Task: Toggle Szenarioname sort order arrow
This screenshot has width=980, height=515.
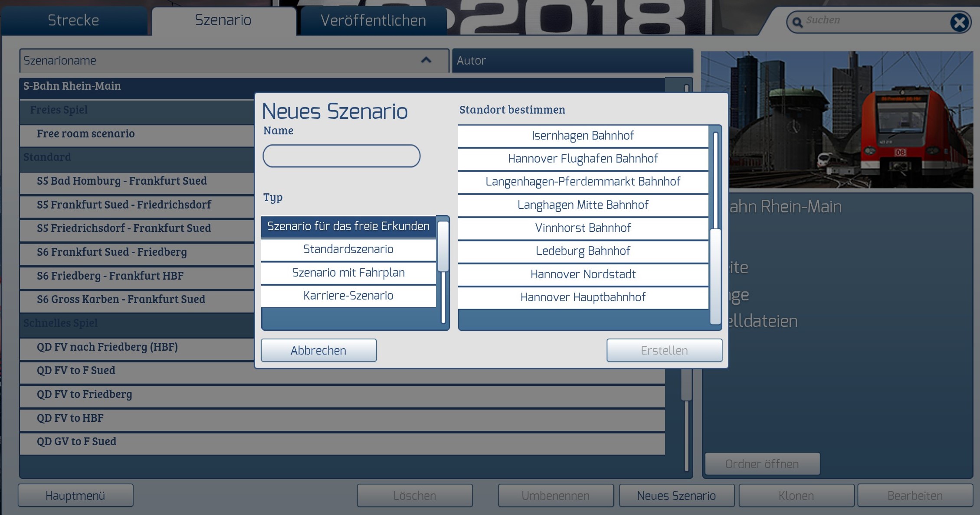Action: pos(426,60)
